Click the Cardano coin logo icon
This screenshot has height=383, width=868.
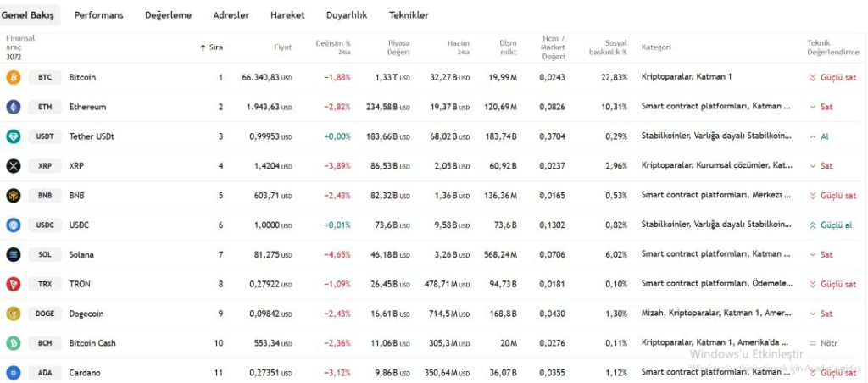pos(14,373)
